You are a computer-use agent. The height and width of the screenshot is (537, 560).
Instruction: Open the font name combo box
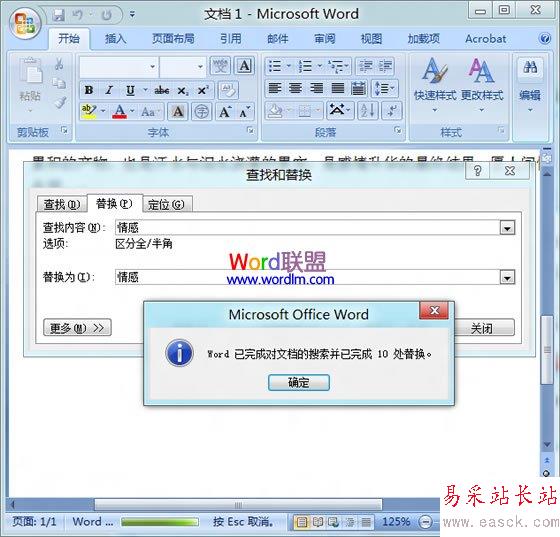pos(118,66)
